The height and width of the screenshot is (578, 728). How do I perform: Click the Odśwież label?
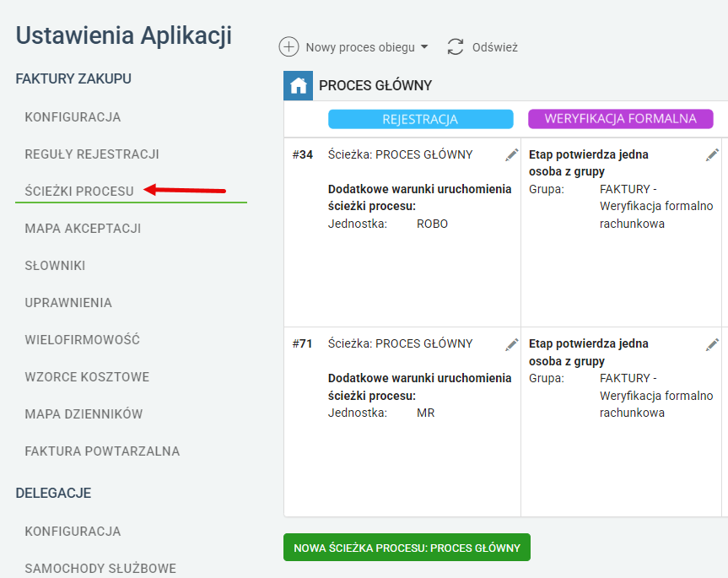[495, 47]
